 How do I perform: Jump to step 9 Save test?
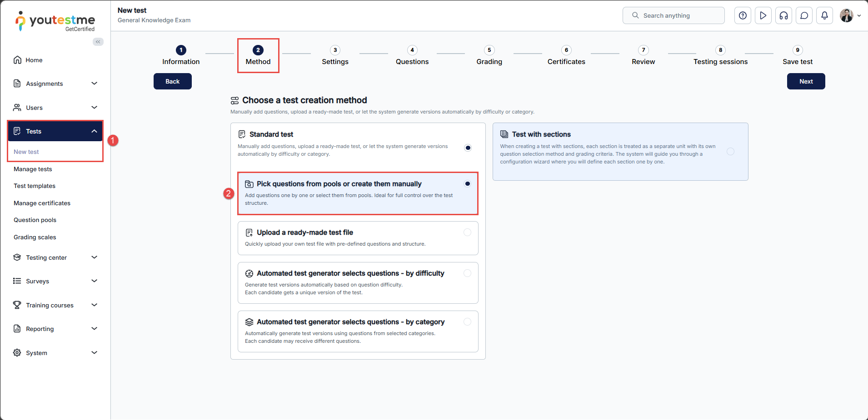pos(797,56)
